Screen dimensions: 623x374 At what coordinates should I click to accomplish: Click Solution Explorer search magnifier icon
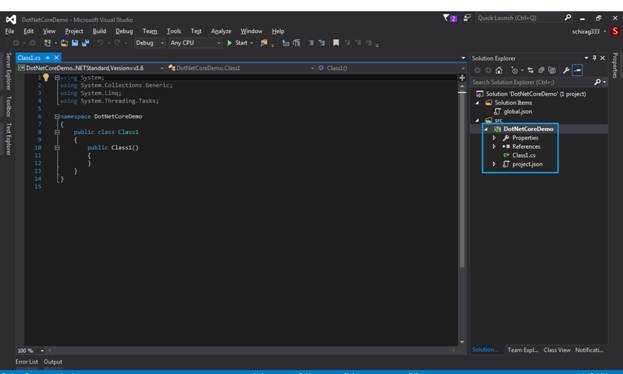(x=597, y=82)
